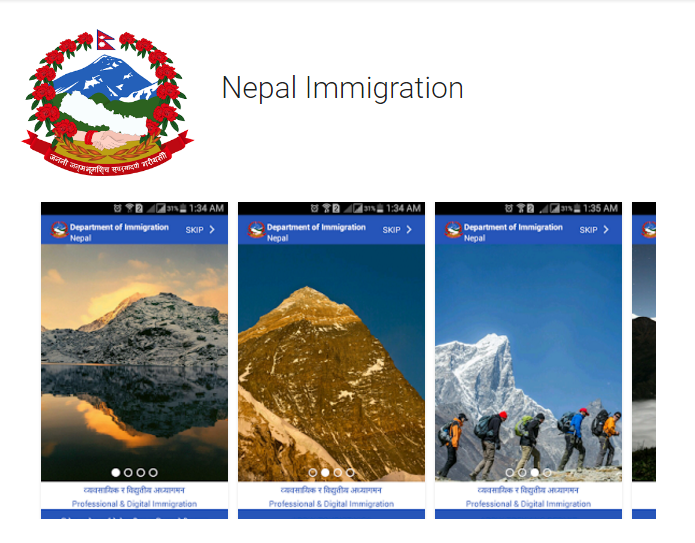Click emblem icon in first screenshot header
This screenshot has width=695, height=543.
coord(59,229)
